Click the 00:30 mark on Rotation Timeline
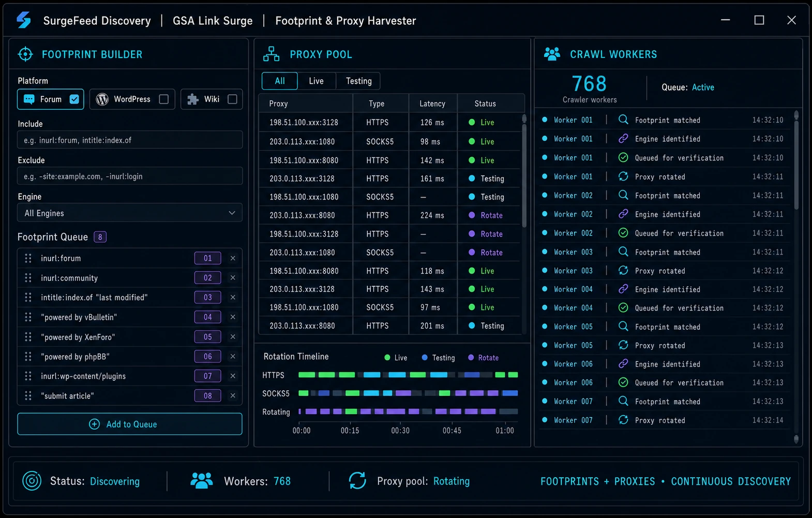Screen dimensions: 812x518 [x=400, y=431]
